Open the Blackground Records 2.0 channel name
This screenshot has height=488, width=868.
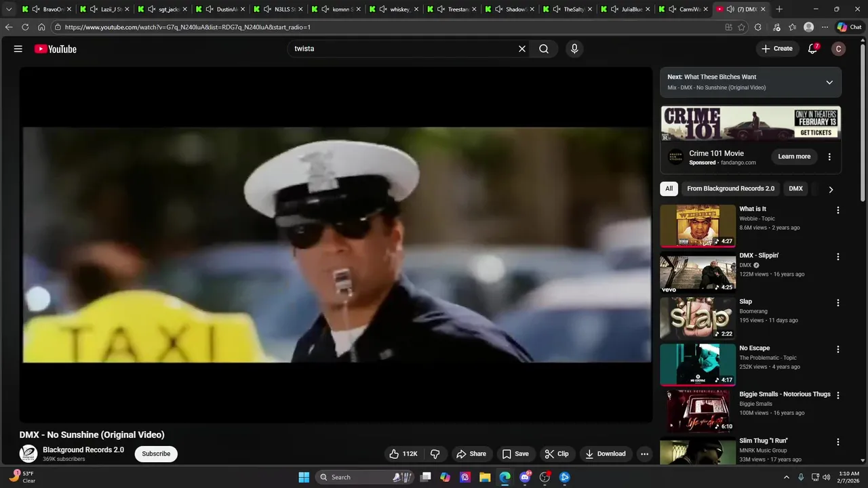tap(83, 450)
